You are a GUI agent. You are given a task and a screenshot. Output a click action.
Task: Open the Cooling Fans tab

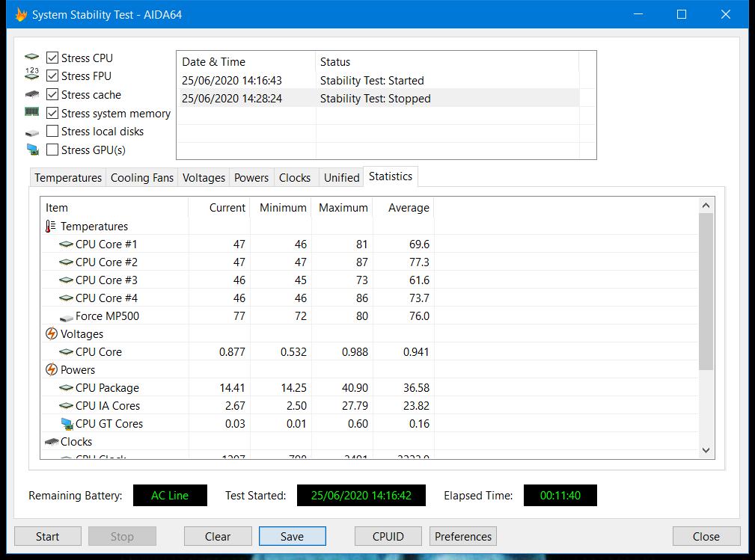[142, 177]
